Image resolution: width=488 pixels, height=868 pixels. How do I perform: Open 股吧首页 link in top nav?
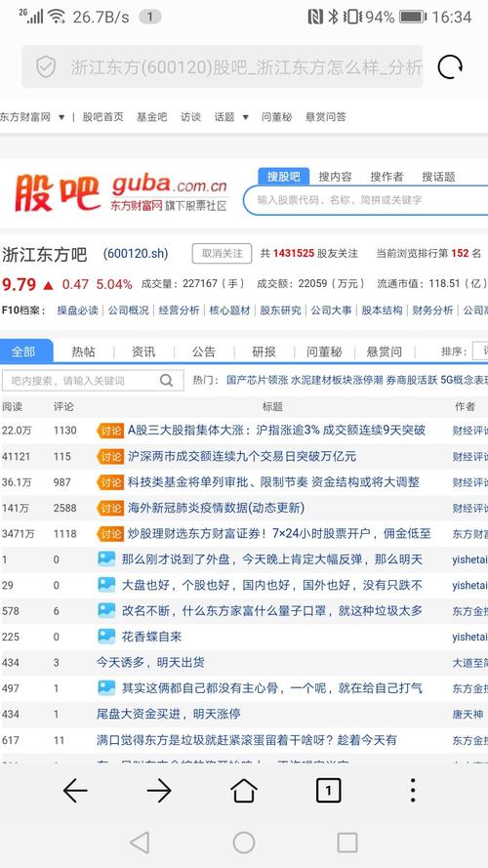[103, 117]
